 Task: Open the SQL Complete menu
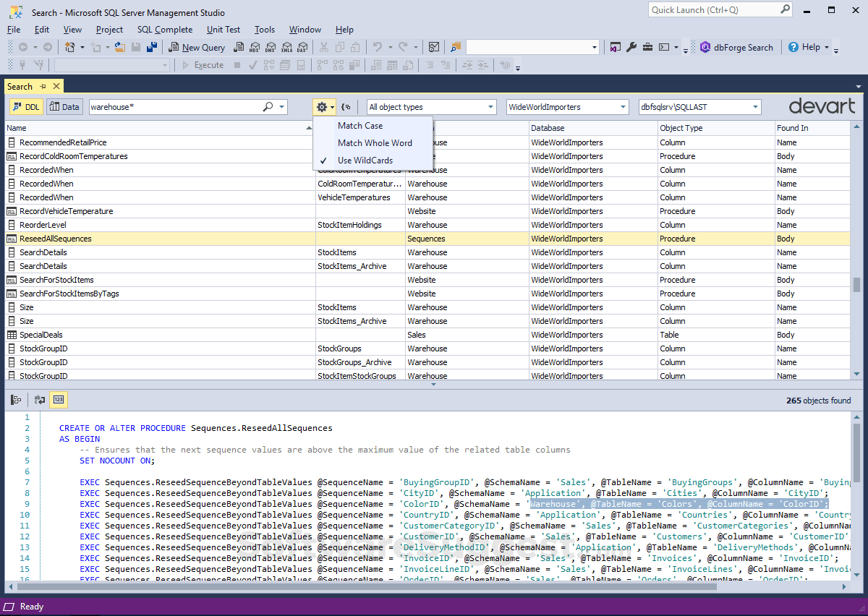coord(165,30)
